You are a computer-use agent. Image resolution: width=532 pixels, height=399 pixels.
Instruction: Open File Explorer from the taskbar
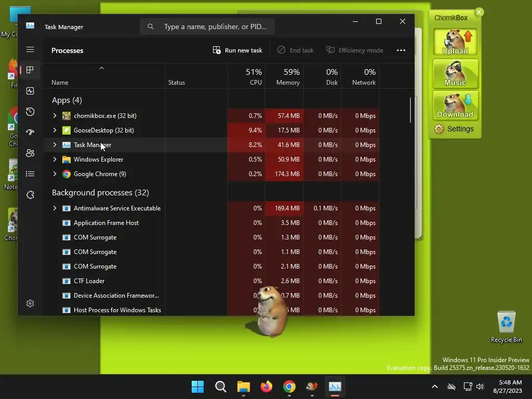pyautogui.click(x=244, y=387)
